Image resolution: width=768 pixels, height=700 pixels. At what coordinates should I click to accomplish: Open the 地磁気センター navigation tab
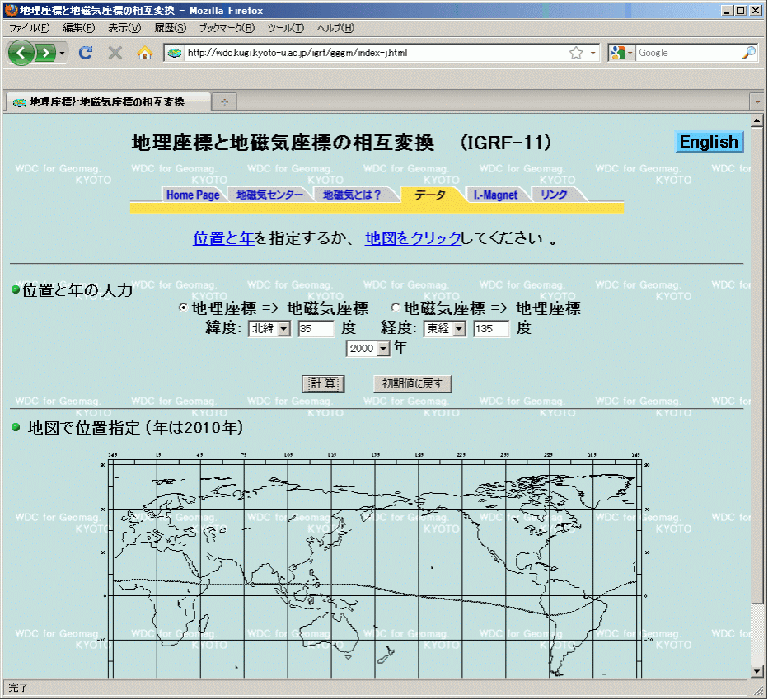click(x=269, y=195)
